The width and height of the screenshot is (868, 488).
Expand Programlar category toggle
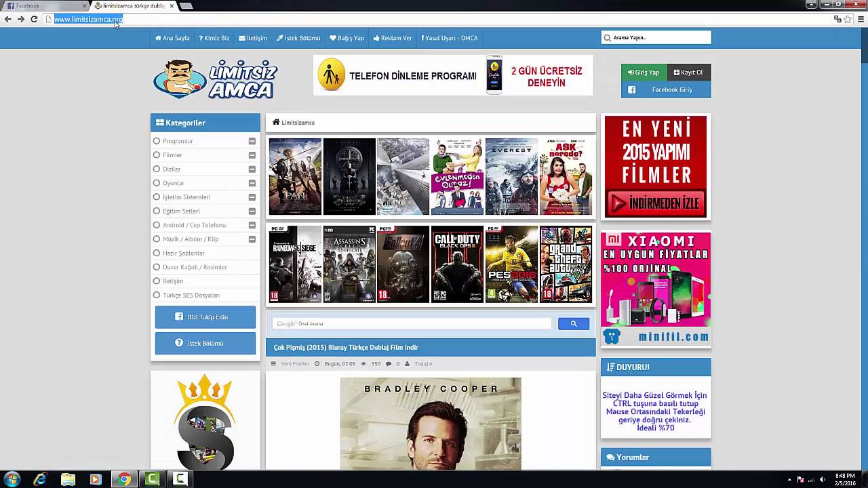[x=252, y=141]
